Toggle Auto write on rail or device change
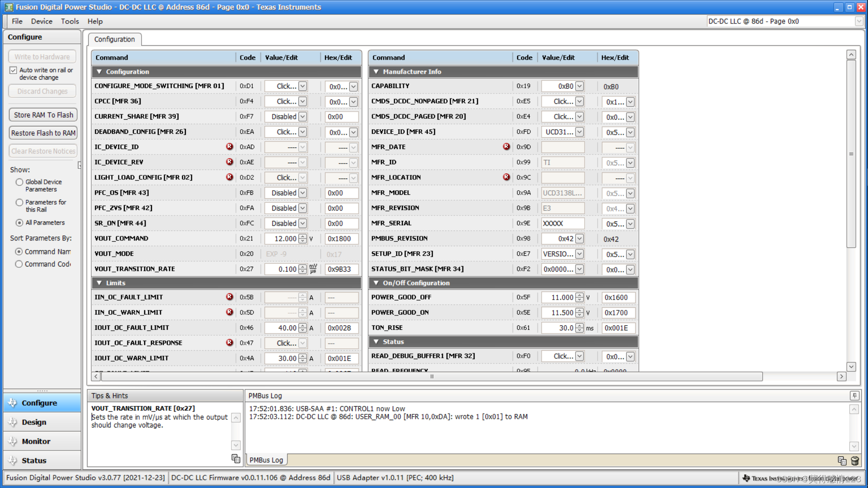The image size is (868, 488). coord(14,70)
